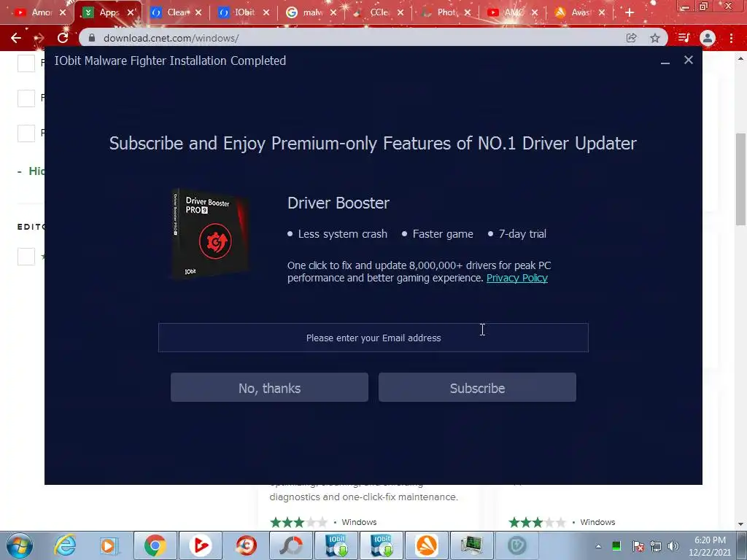Click the green tray monitor icon
747x560 pixels.
[x=616, y=546]
